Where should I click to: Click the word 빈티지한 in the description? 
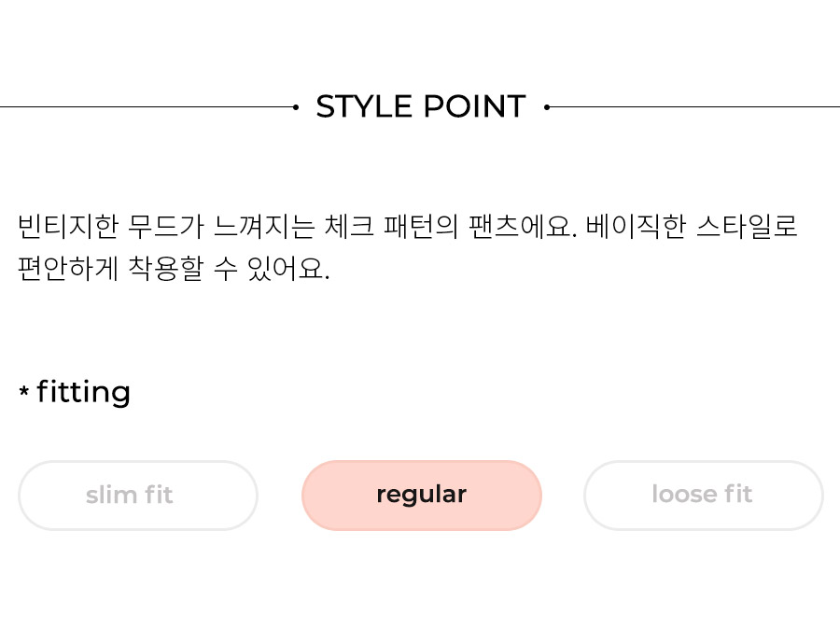point(68,226)
